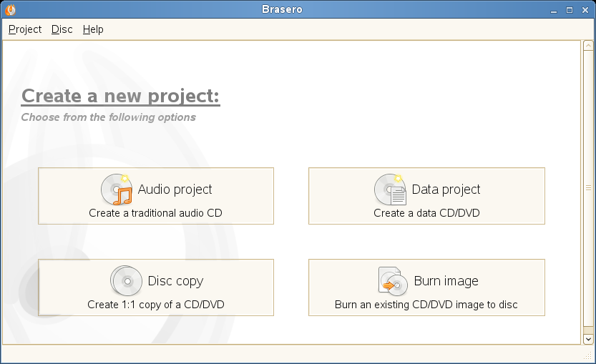This screenshot has height=364, width=596.
Task: Click the vertical scrollbar handle
Action: click(x=588, y=187)
